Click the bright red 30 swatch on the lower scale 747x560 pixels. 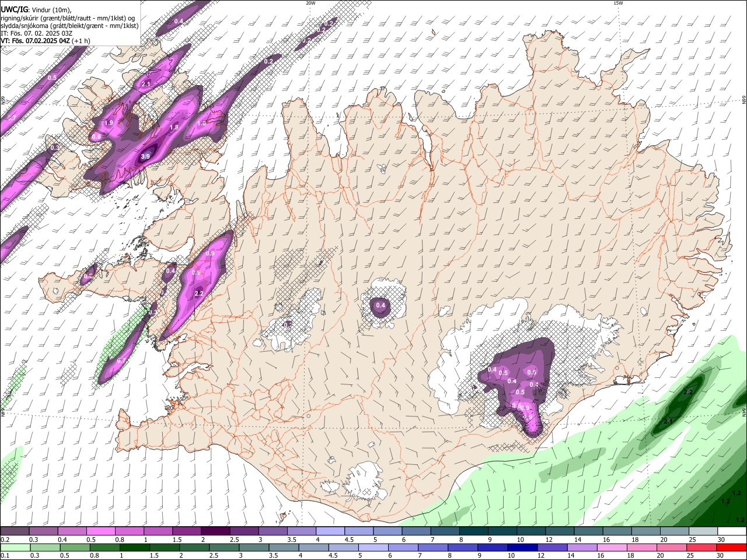[x=731, y=548]
